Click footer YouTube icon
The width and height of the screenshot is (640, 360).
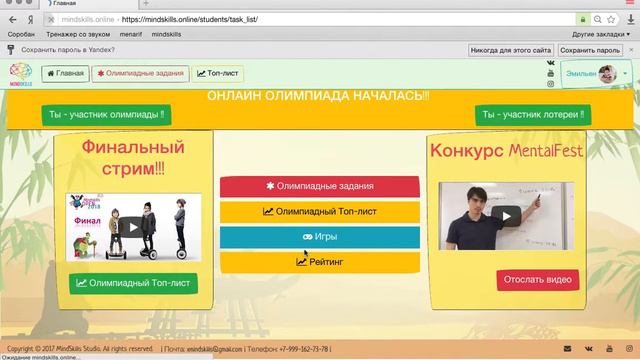coord(609,349)
